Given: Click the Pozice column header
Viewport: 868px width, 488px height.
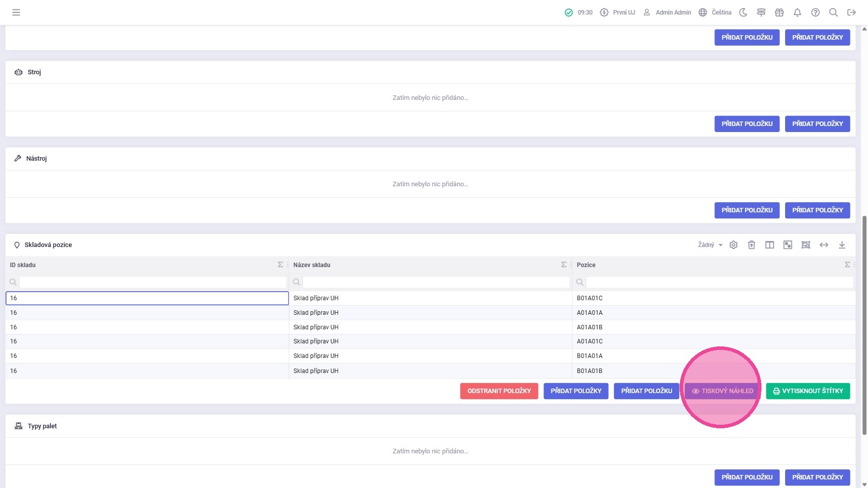Looking at the screenshot, I should point(586,265).
